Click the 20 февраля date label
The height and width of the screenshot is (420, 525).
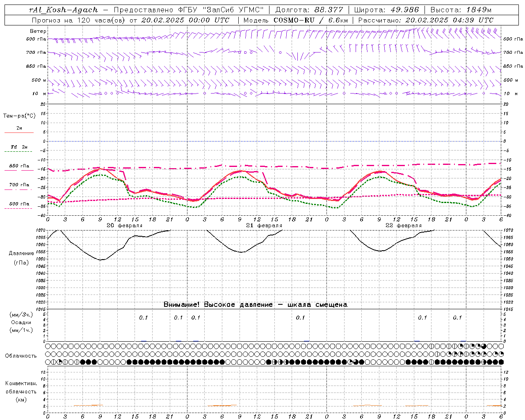pyautogui.click(x=125, y=226)
